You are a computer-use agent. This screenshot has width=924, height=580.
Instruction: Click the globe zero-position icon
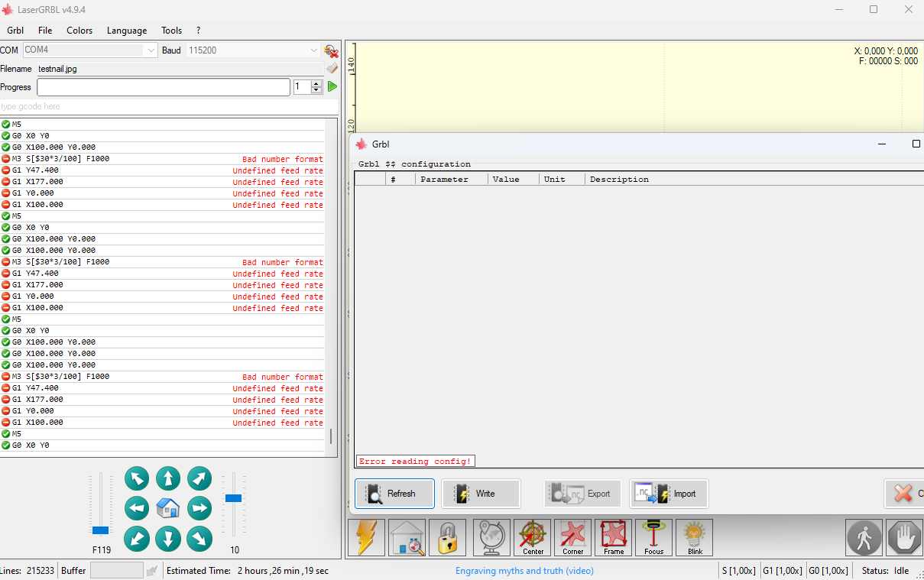click(x=491, y=538)
